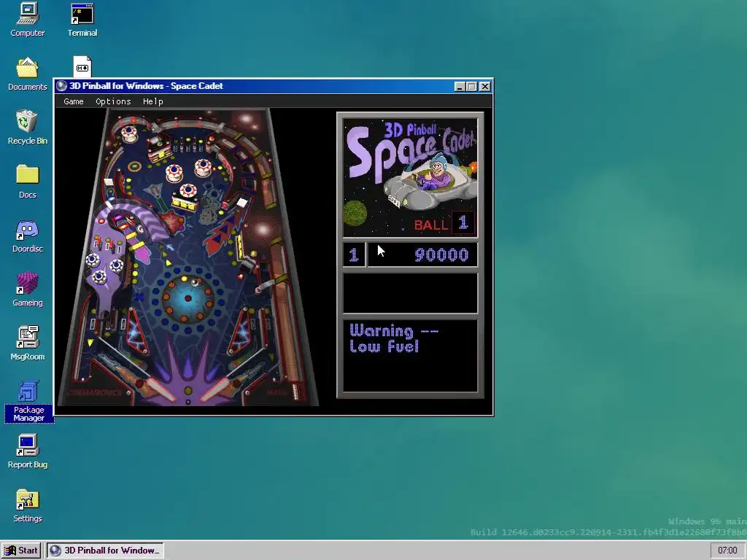Open the Docs folder icon
This screenshot has height=560, width=747.
point(28,182)
